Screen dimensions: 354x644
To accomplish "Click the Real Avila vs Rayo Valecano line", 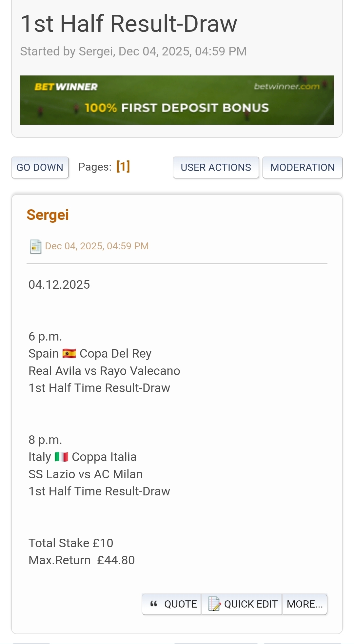I will 104,371.
